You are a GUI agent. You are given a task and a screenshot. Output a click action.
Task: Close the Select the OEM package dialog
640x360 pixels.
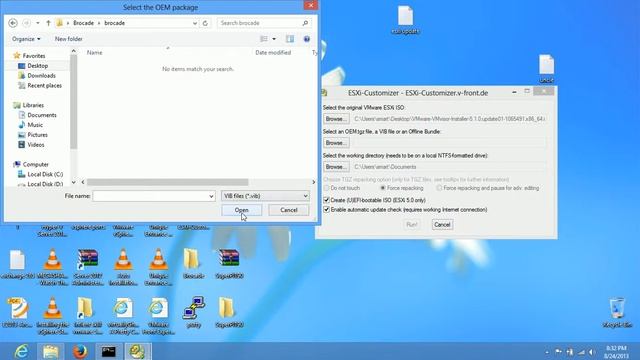pos(311,5)
